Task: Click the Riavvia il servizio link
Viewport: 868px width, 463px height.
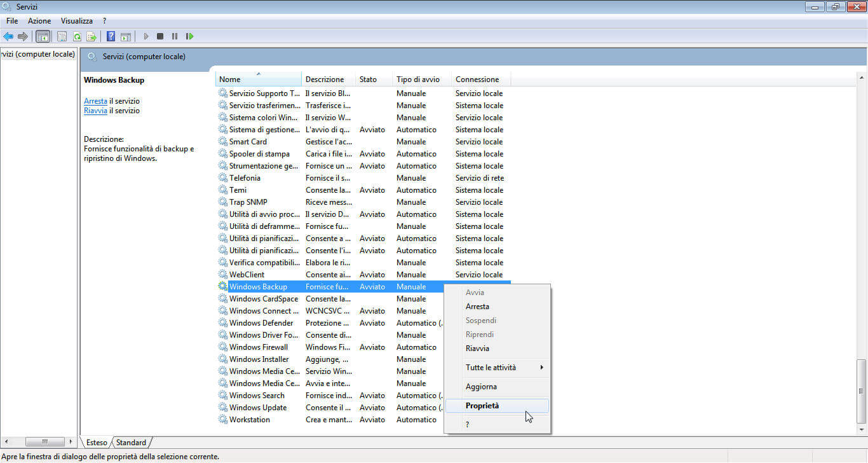Action: point(95,111)
